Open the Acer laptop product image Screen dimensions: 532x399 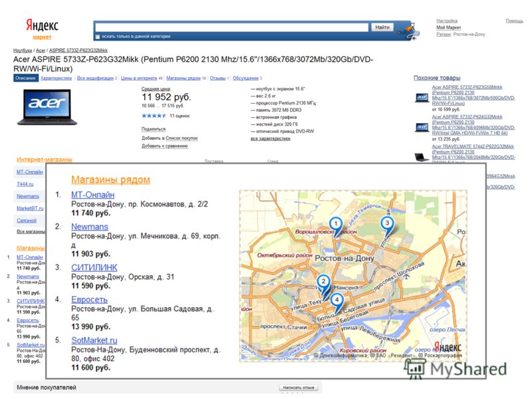(47, 107)
